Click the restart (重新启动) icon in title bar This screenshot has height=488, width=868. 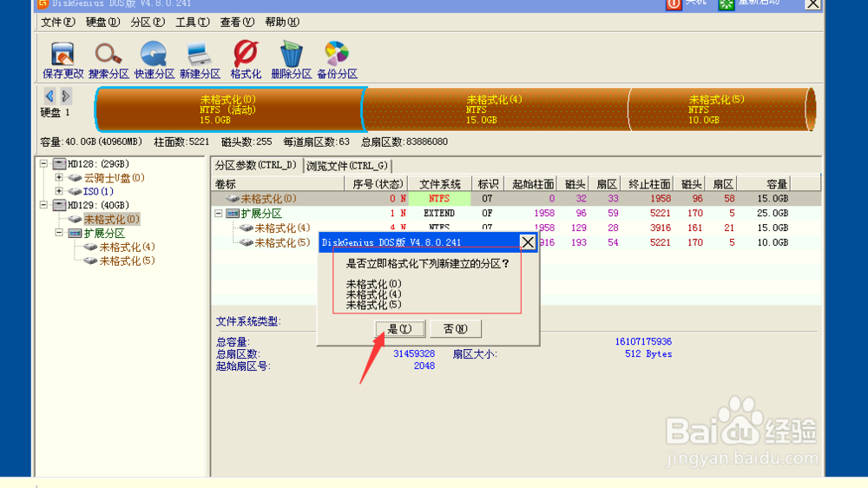(727, 3)
